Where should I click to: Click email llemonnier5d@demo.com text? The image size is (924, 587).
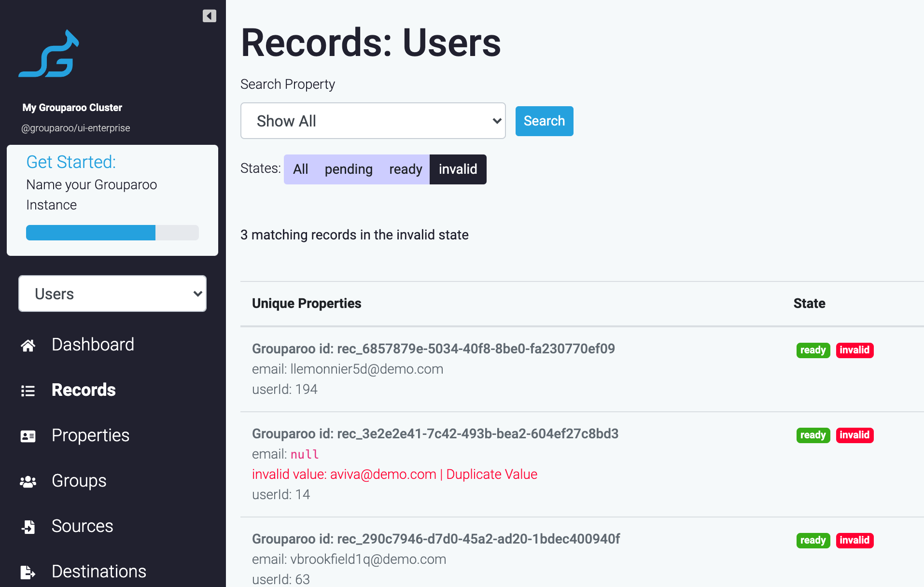(348, 369)
